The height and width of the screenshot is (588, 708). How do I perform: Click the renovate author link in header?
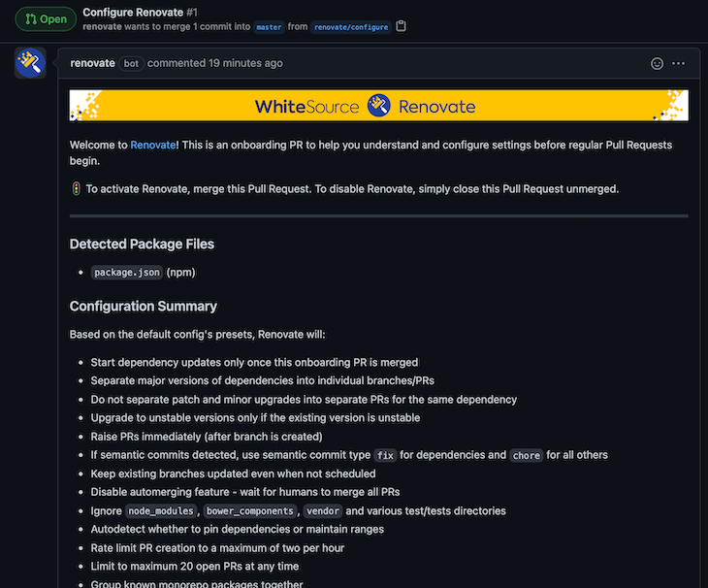(103, 27)
